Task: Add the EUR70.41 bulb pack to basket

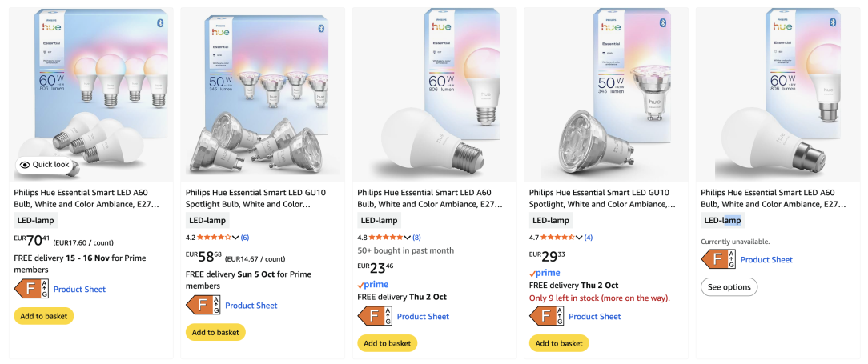Action: coord(43,316)
